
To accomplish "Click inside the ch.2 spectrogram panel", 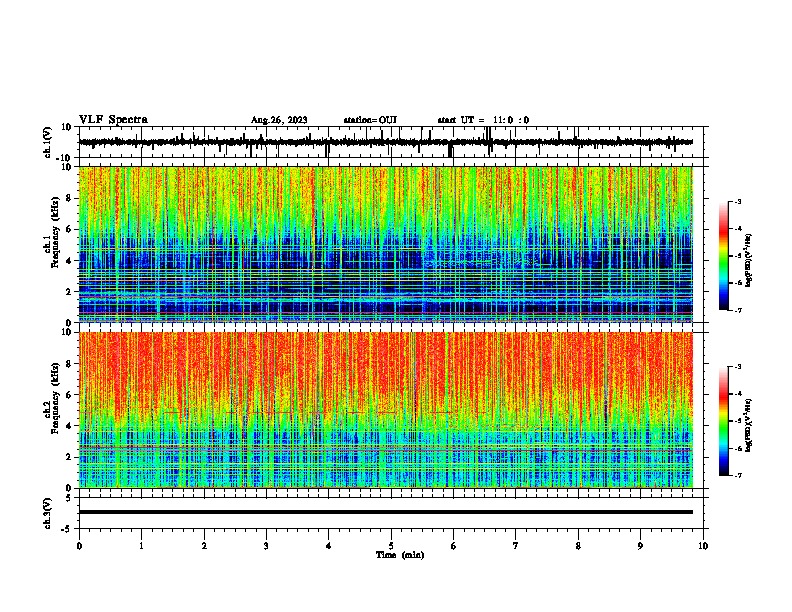I will click(x=386, y=410).
